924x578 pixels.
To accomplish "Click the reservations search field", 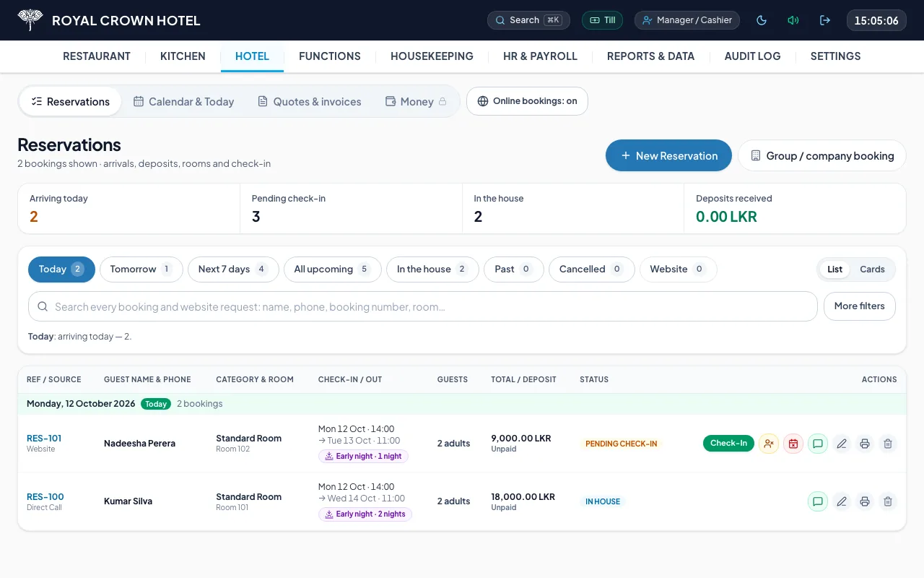I will pos(422,306).
